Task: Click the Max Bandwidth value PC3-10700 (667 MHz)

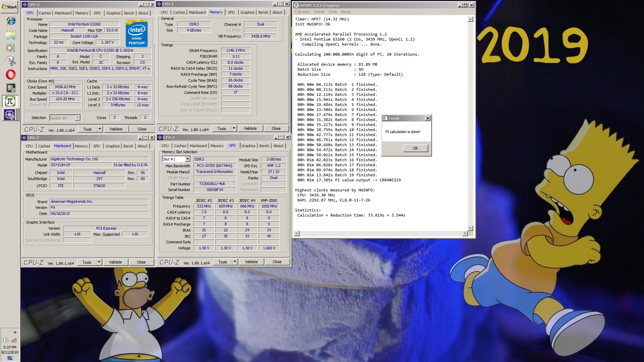Action: [x=215, y=166]
